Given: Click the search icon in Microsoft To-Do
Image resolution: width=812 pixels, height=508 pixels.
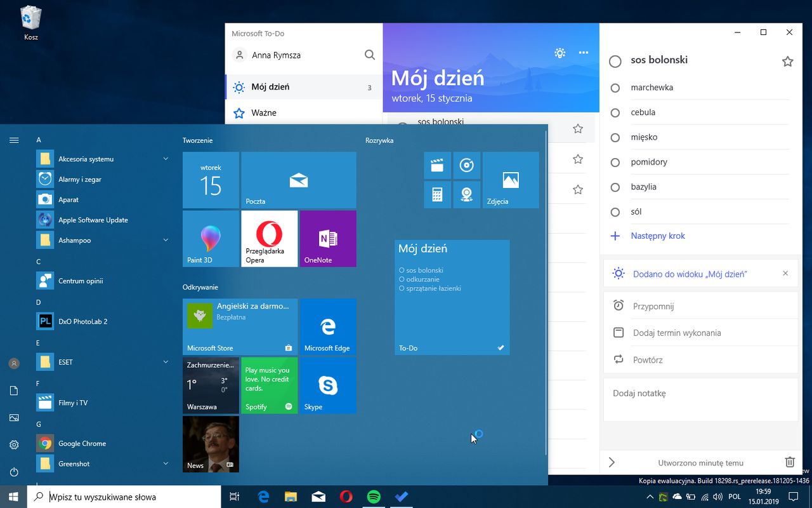Looking at the screenshot, I should [x=369, y=55].
